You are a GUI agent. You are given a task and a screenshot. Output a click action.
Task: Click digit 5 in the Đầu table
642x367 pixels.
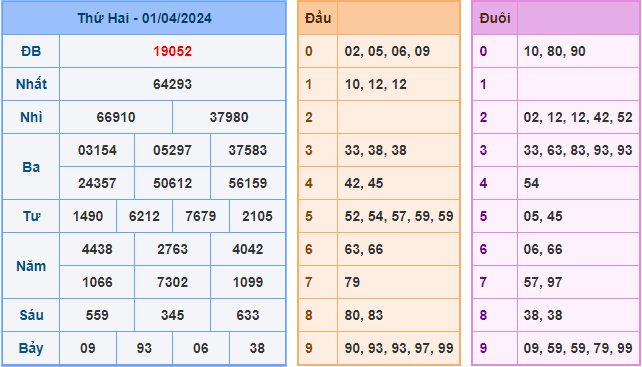309,216
